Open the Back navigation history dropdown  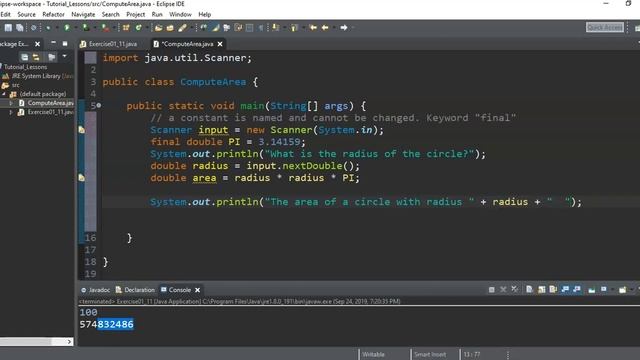point(334,27)
